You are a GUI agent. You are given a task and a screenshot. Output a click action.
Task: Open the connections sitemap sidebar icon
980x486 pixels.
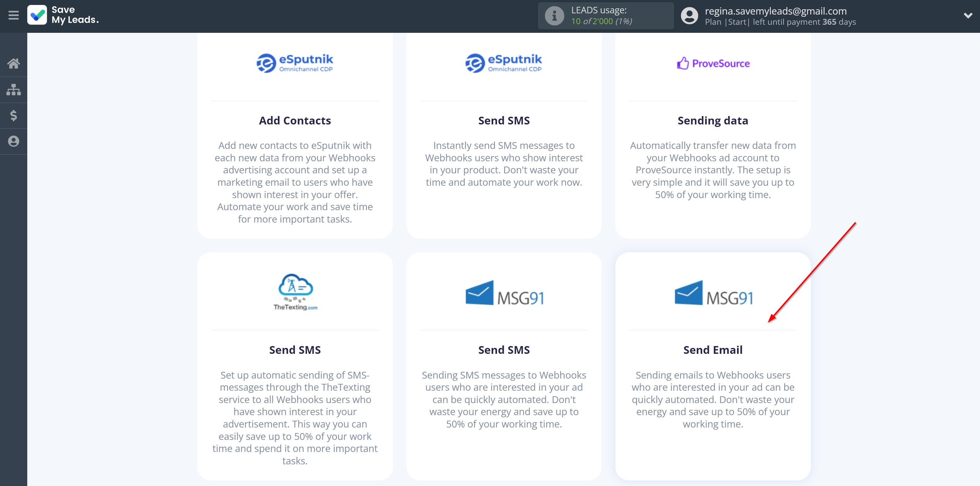coord(13,90)
